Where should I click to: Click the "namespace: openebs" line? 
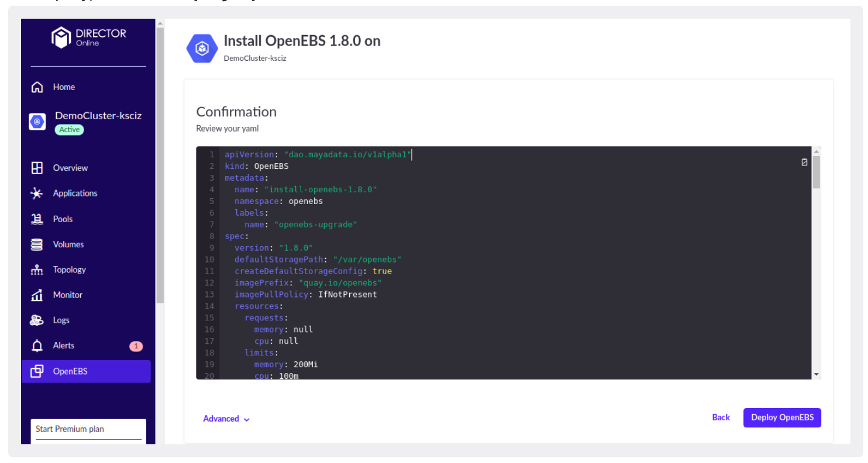click(278, 201)
